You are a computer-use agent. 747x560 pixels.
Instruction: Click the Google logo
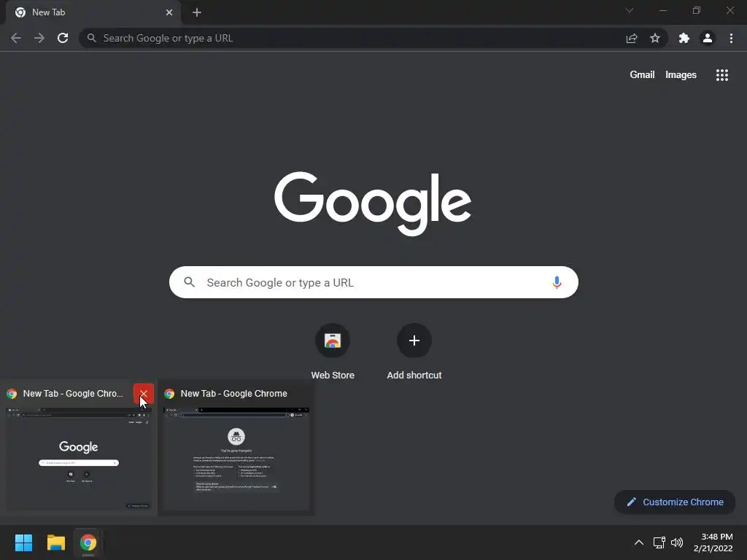pyautogui.click(x=373, y=204)
